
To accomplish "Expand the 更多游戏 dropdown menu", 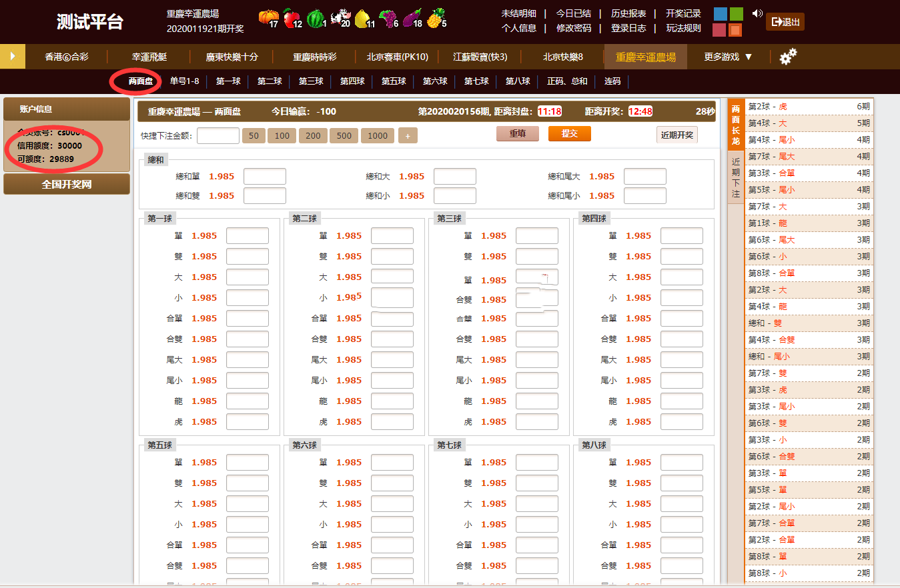I will (728, 57).
